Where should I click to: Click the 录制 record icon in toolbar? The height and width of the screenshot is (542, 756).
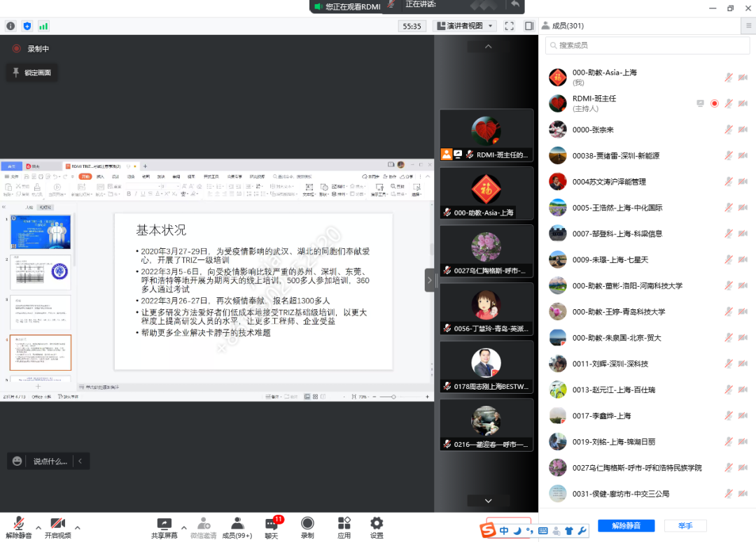point(307,528)
